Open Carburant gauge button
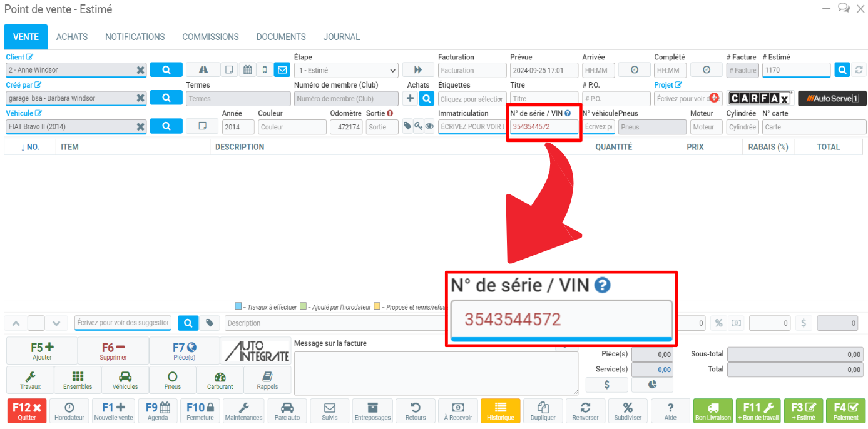The width and height of the screenshot is (868, 429). [x=220, y=380]
